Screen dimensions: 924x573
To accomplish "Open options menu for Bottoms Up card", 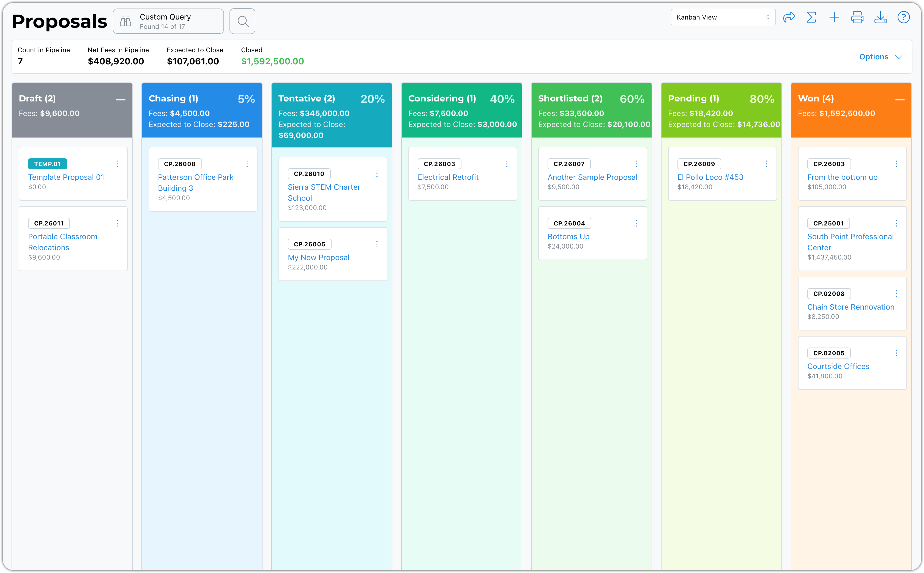I will click(x=637, y=223).
